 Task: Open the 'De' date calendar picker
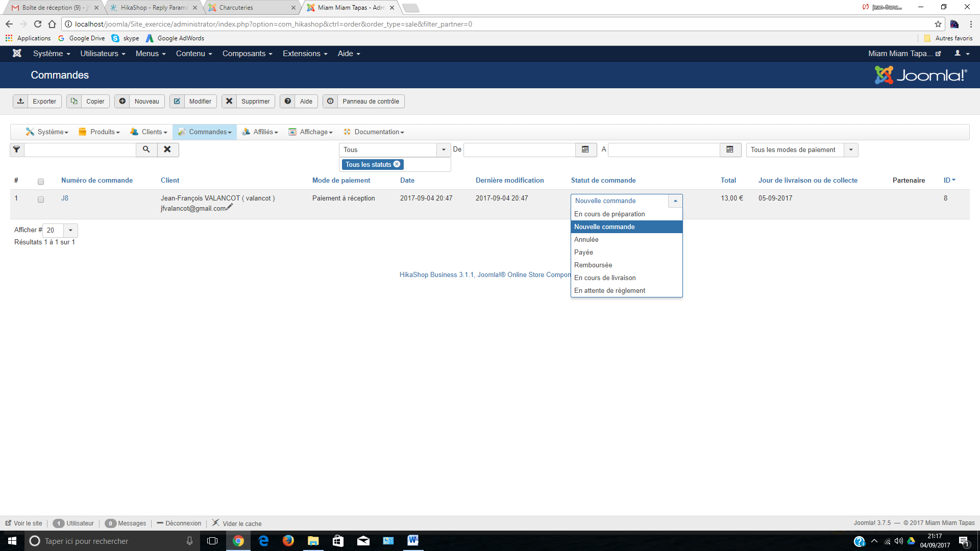point(585,149)
